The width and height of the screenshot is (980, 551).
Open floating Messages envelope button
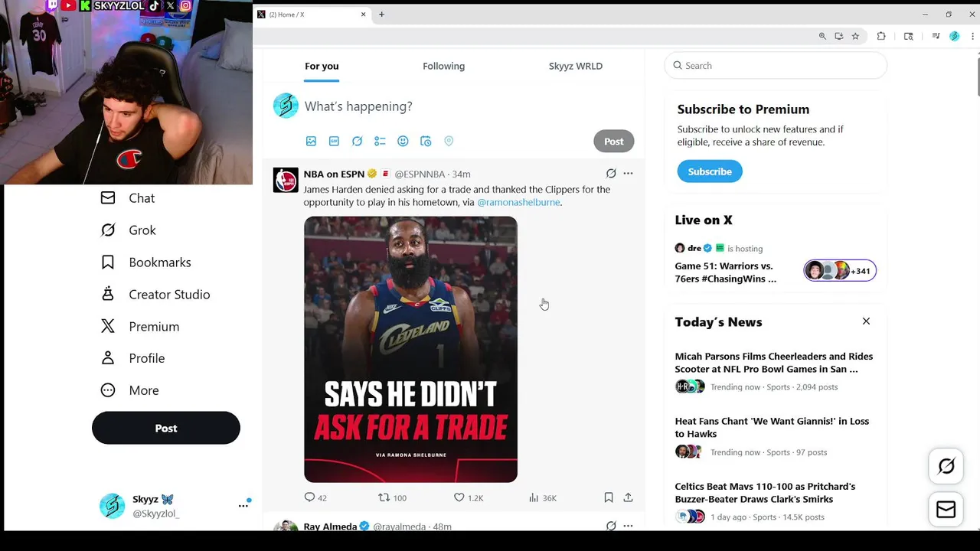click(x=946, y=510)
